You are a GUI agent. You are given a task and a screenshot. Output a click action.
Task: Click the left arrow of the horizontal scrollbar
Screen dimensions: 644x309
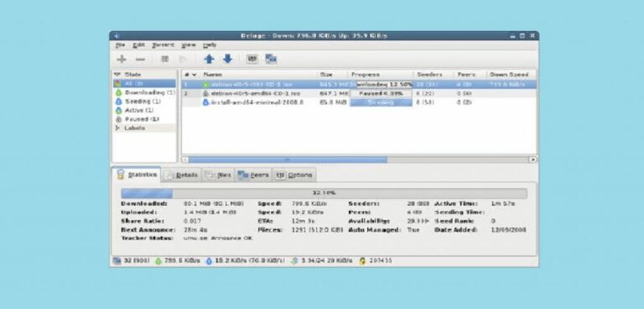tap(185, 160)
